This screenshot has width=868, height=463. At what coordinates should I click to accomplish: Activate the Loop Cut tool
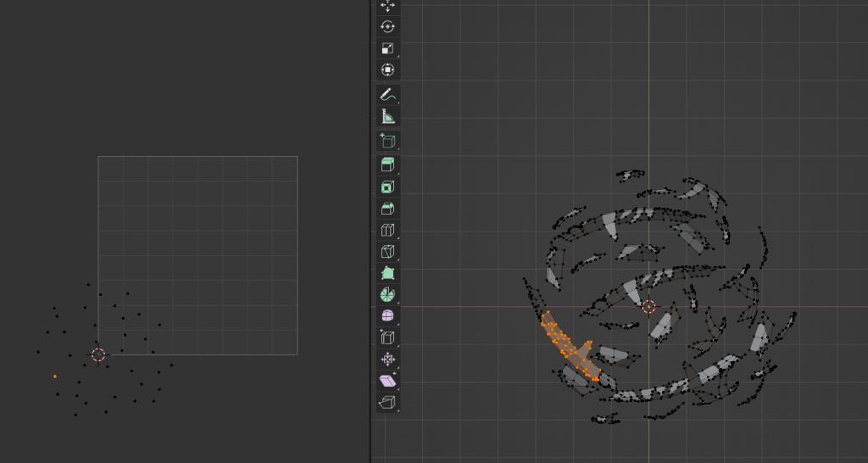387,231
